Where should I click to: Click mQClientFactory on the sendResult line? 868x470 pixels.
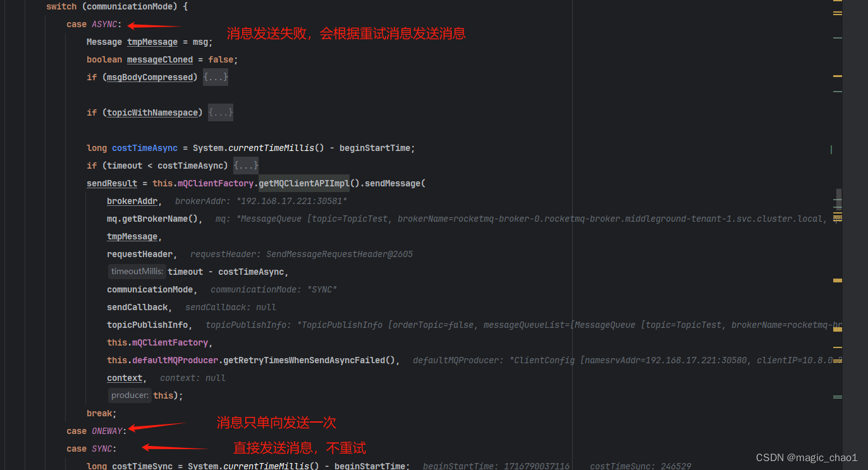coord(216,183)
